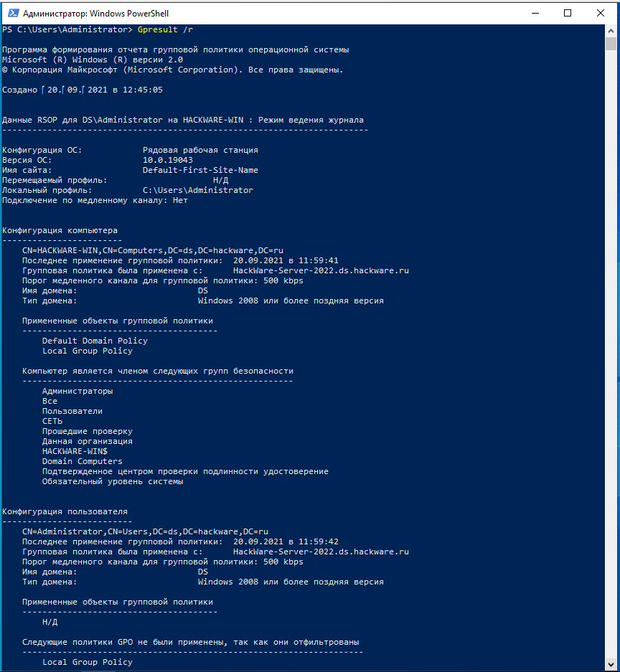Click the 'Конфигурация компьютера' heading
The image size is (620, 672).
pyautogui.click(x=65, y=230)
